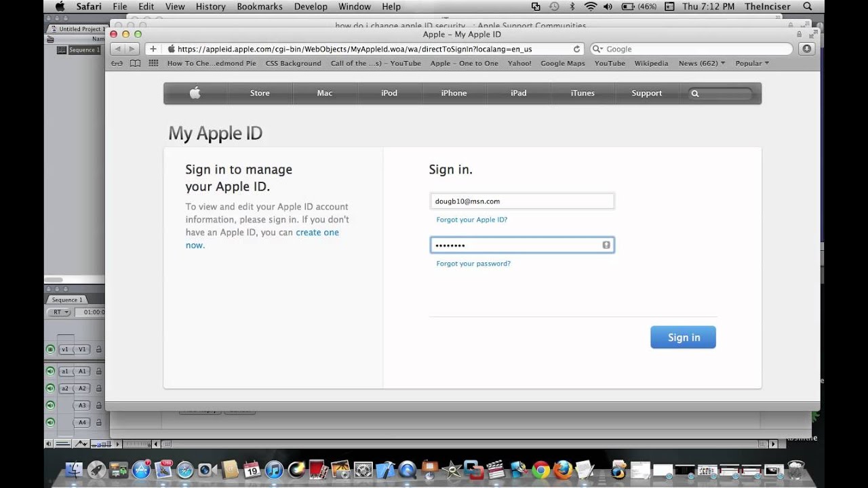Viewport: 868px width, 488px height.
Task: Toggle the lock on track A3
Action: [x=99, y=405]
